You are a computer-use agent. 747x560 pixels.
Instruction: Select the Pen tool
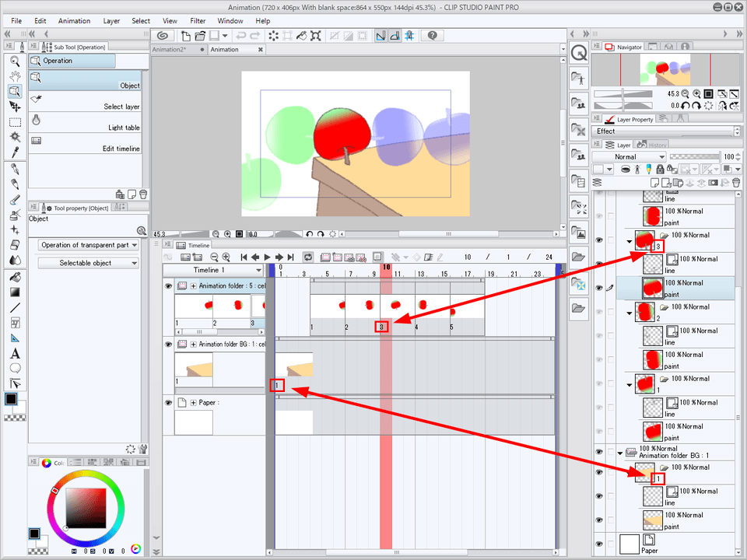pos(15,169)
